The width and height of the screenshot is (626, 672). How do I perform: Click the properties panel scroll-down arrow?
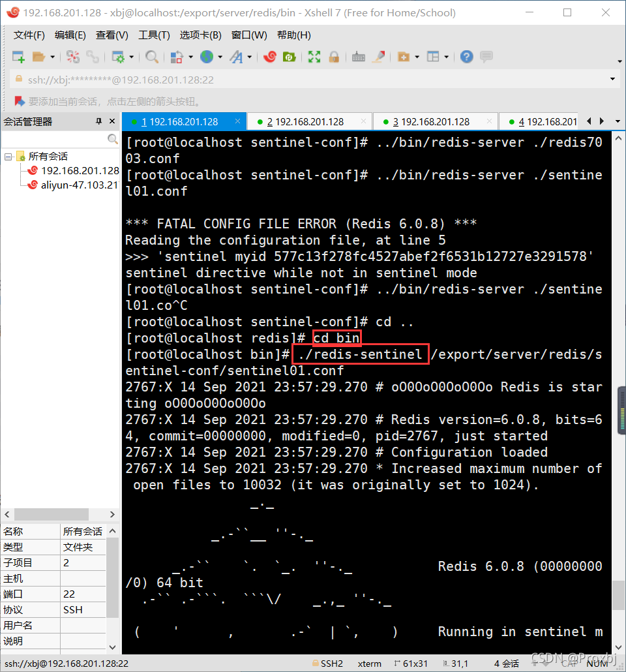pyautogui.click(x=112, y=647)
